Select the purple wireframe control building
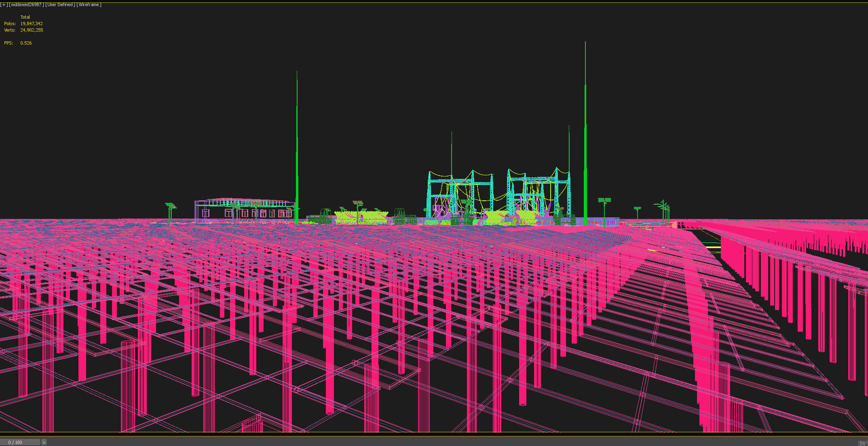Screen dimensions: 868x446 click(245, 210)
